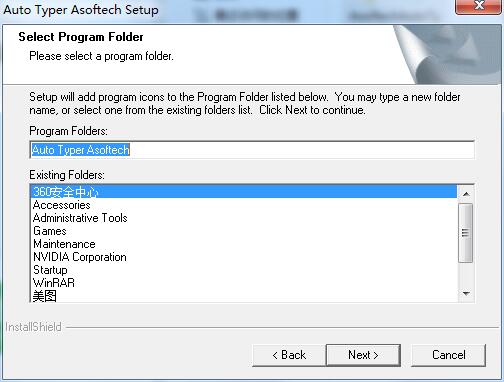Screen dimensions: 504x382
Task: Click the installer page-curl graphic
Action: click(x=448, y=54)
